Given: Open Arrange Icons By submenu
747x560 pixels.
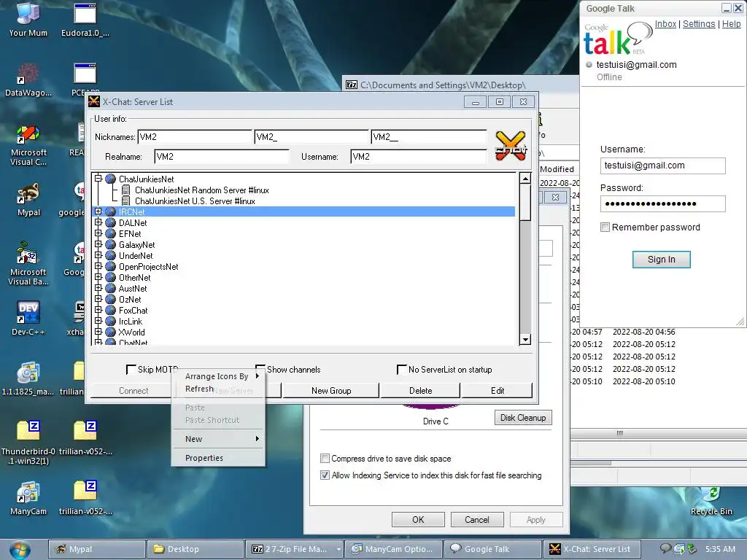Looking at the screenshot, I should coord(218,376).
